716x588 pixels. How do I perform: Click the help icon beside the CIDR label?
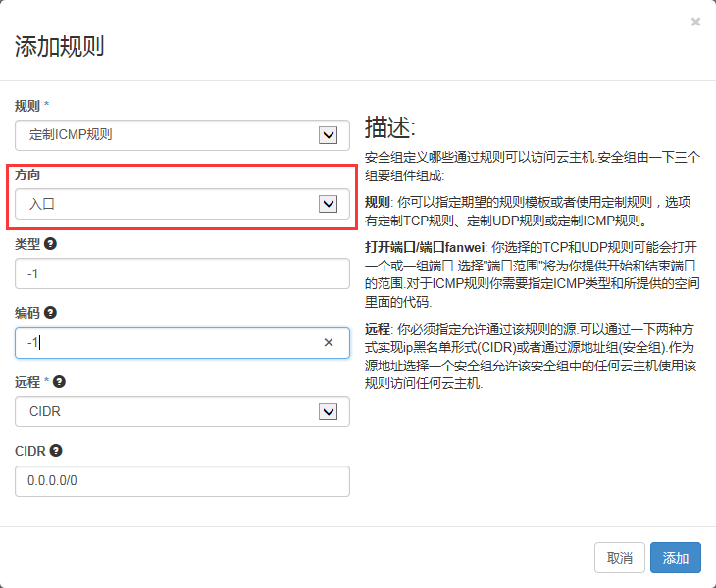56,451
